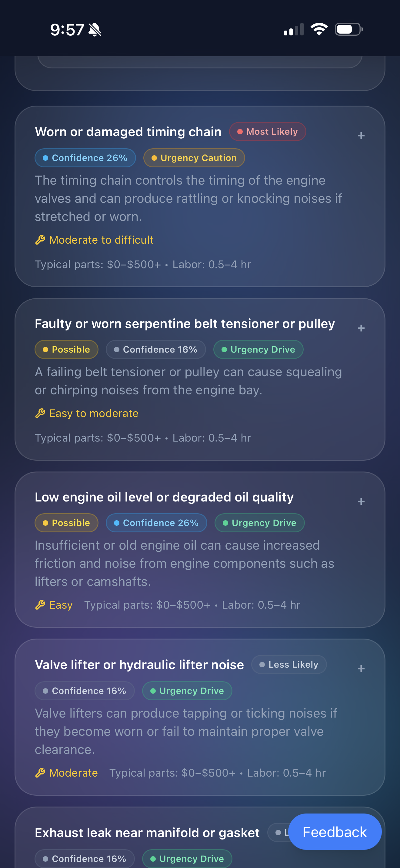The width and height of the screenshot is (400, 868).
Task: Tap the wrench icon beside "Easy to moderate"
Action: [41, 413]
